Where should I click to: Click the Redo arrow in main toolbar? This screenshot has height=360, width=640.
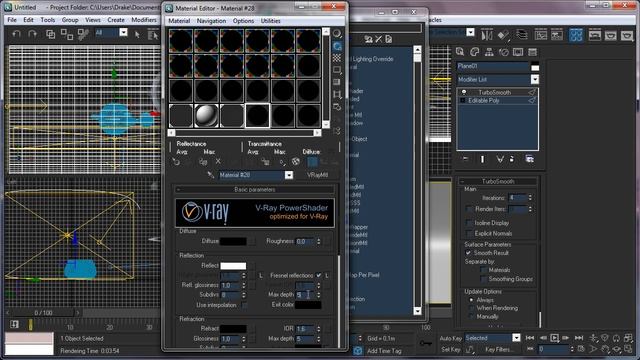point(32,34)
